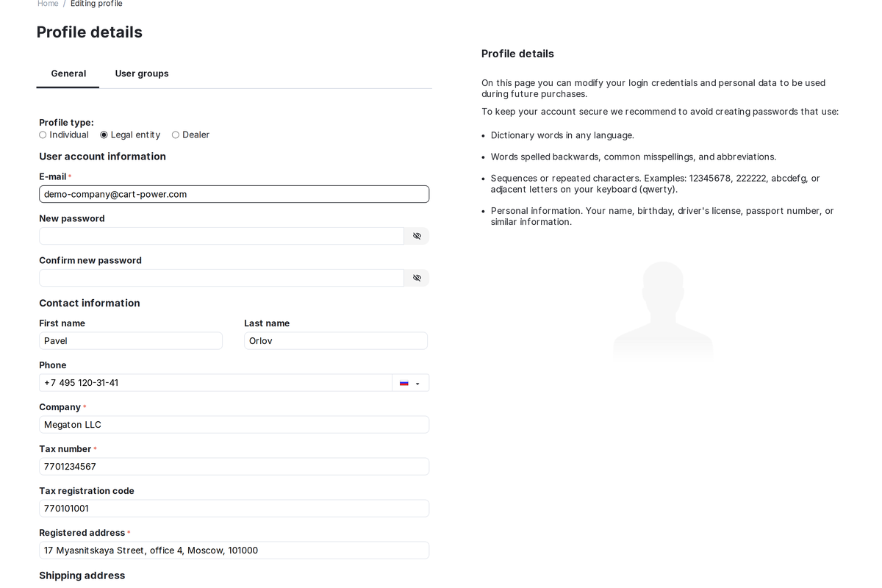The width and height of the screenshot is (882, 588).
Task: Open the phone country flag dropdown
Action: [410, 383]
